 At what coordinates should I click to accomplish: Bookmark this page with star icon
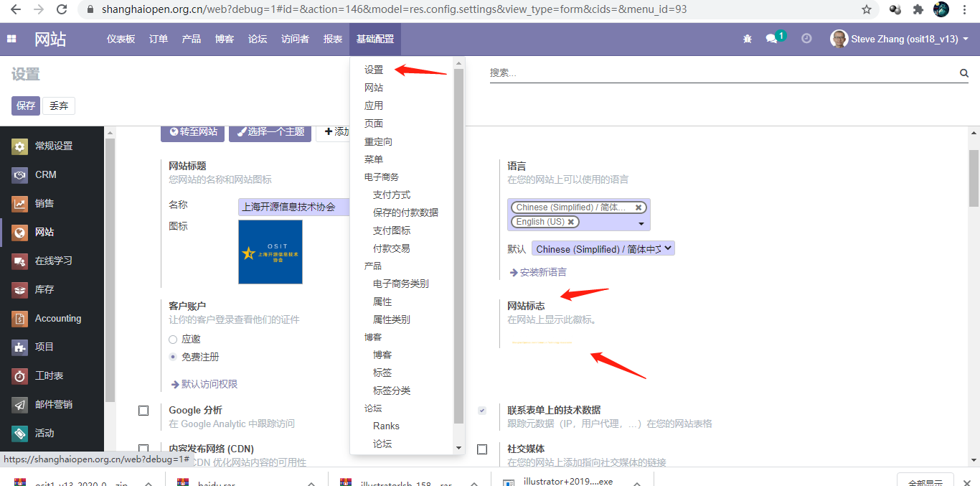(x=867, y=9)
